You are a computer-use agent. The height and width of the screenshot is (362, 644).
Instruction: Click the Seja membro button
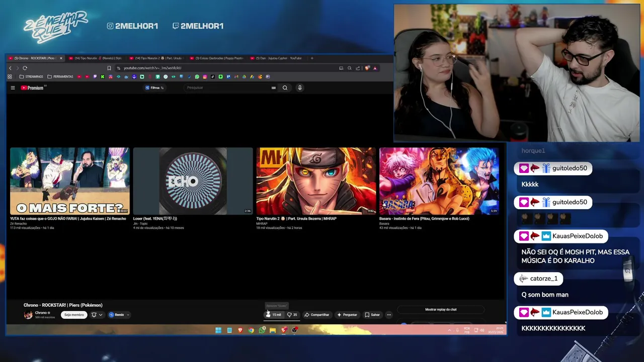(x=74, y=315)
